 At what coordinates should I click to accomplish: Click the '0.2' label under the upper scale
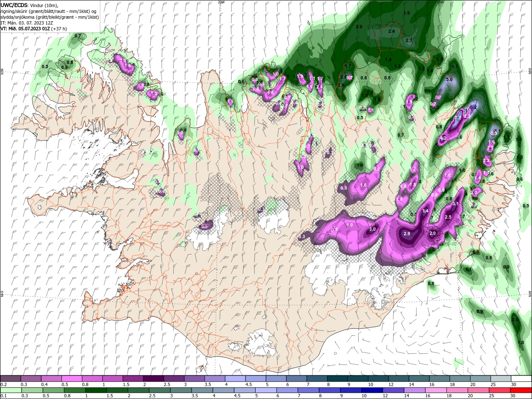coord(4,384)
